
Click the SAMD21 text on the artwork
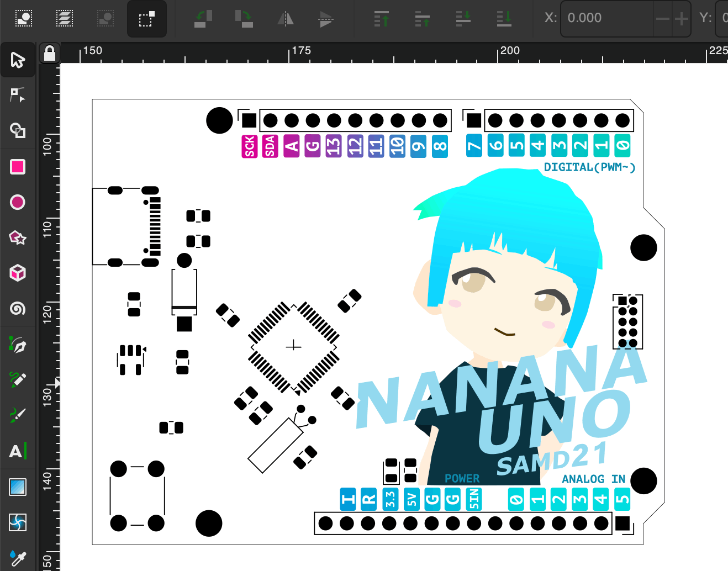pyautogui.click(x=551, y=459)
